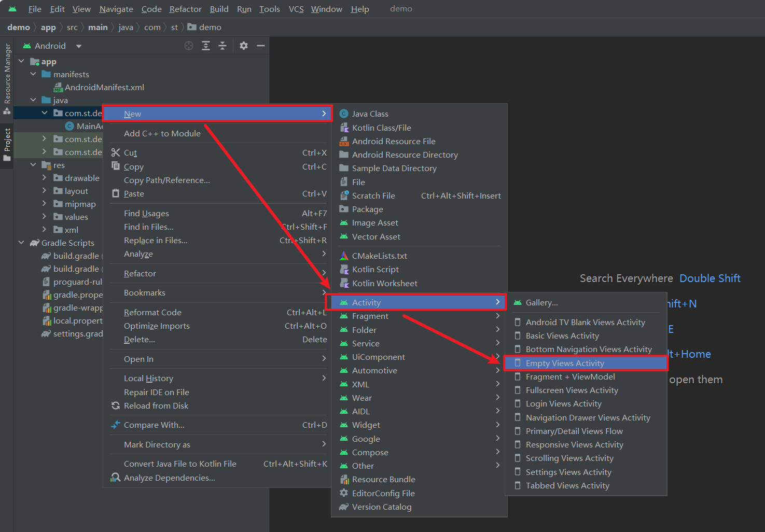The image size is (765, 532).
Task: Open the Service submenu
Action: pyautogui.click(x=419, y=343)
